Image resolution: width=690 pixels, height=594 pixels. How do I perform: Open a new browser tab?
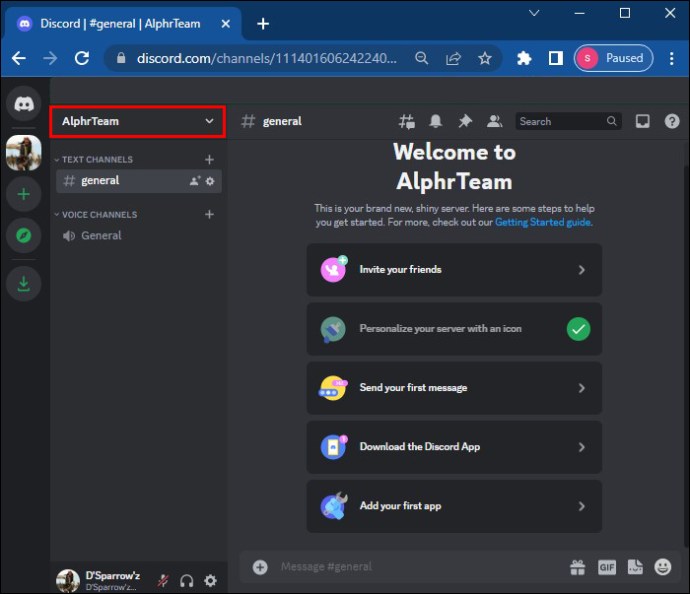pos(263,24)
